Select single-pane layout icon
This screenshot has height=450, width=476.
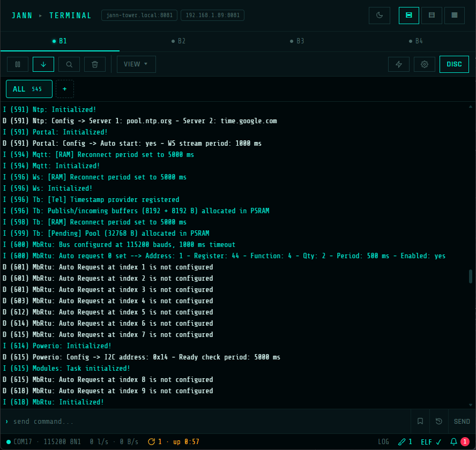(408, 15)
